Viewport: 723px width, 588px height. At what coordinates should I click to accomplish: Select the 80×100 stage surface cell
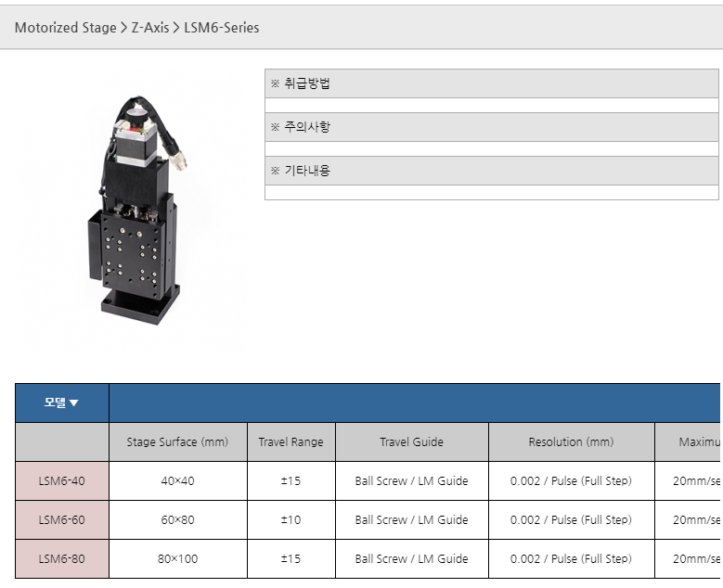click(x=177, y=559)
